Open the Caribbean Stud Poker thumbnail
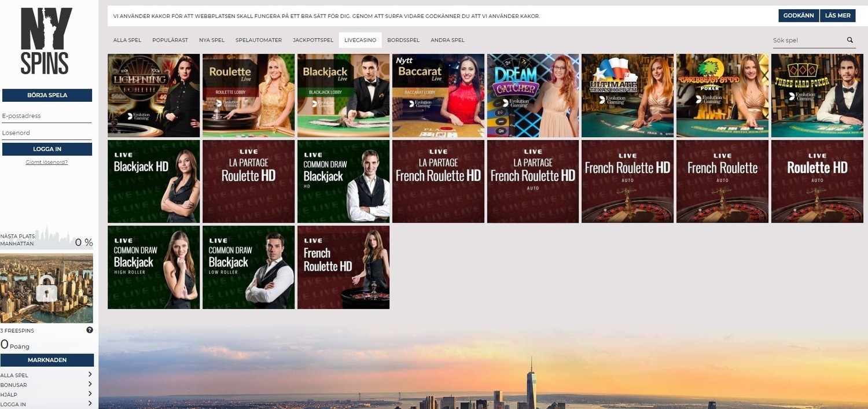The height and width of the screenshot is (409, 868). tap(723, 95)
